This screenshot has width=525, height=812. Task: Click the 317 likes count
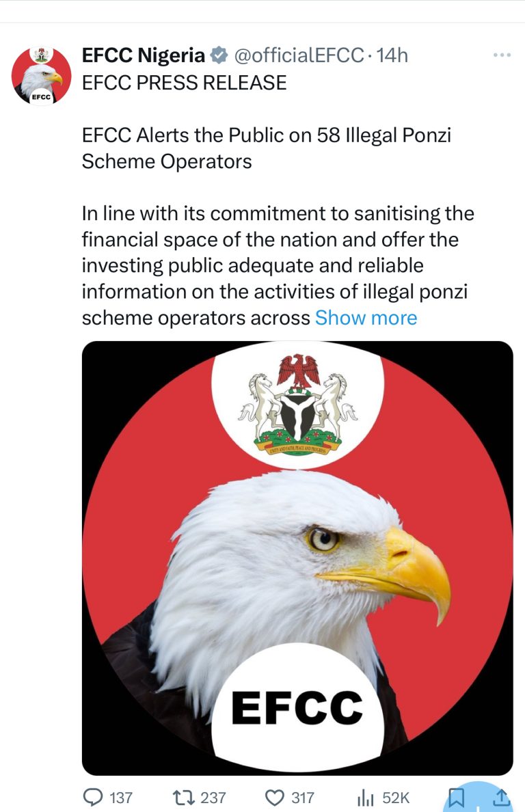point(301,797)
